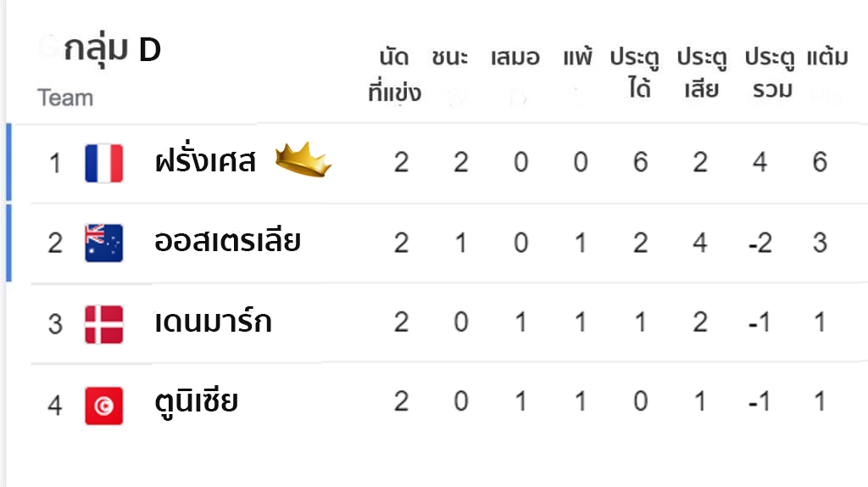The image size is (868, 487).
Task: Open the ตูนิเซีย team name
Action: click(x=197, y=401)
